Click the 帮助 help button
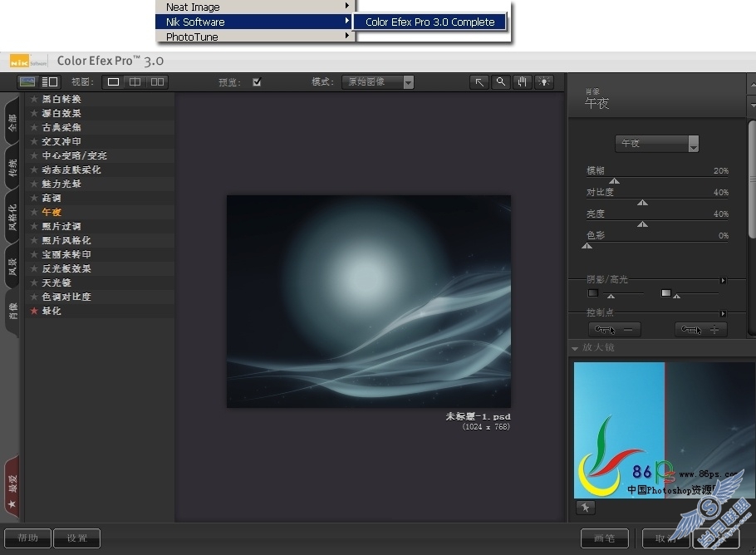 click(x=27, y=538)
